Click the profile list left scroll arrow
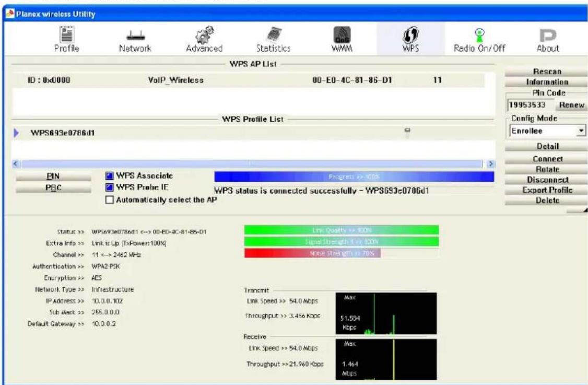The image size is (588, 385). click(16, 164)
